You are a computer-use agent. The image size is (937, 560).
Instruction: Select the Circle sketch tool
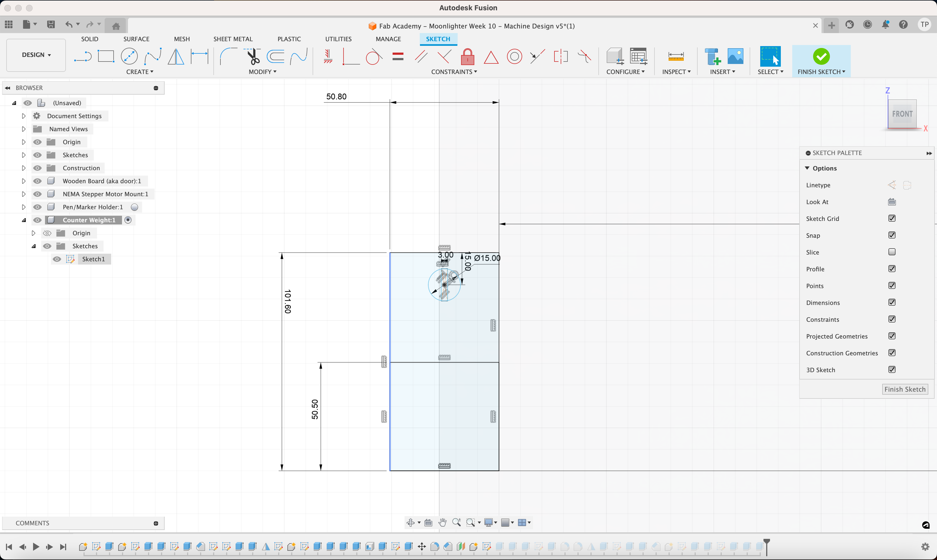pos(130,56)
